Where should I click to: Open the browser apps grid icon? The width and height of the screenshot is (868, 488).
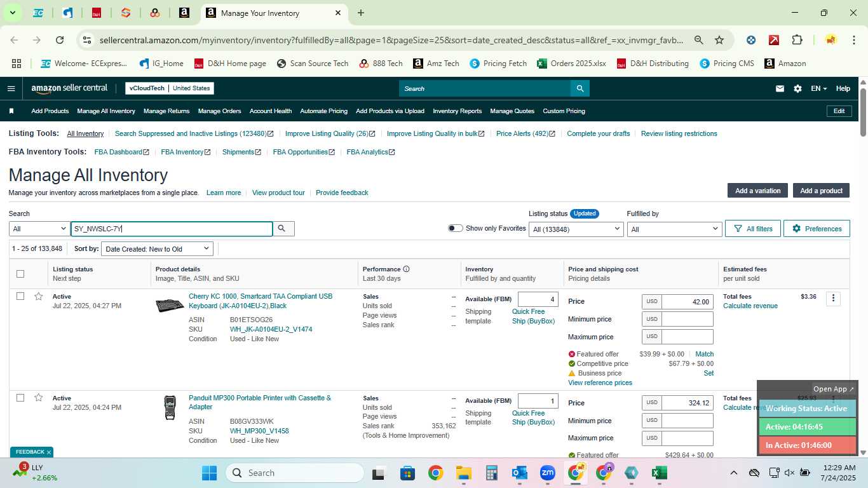click(17, 64)
